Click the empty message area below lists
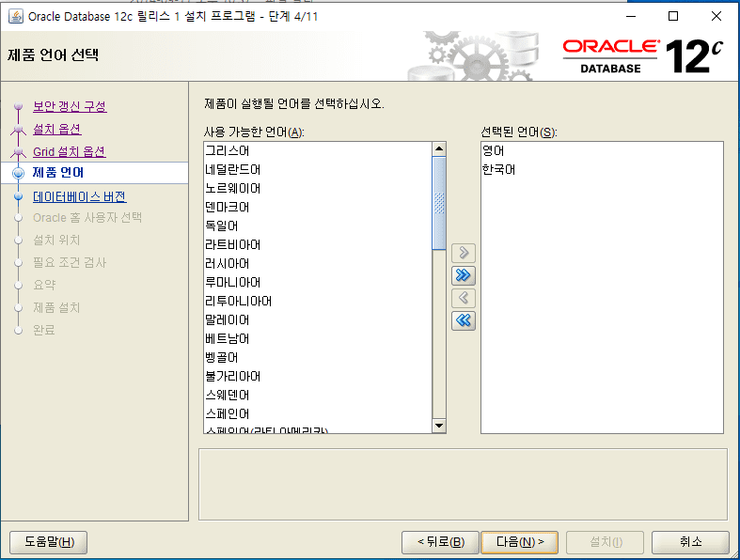This screenshot has width=740, height=560. coord(463,485)
